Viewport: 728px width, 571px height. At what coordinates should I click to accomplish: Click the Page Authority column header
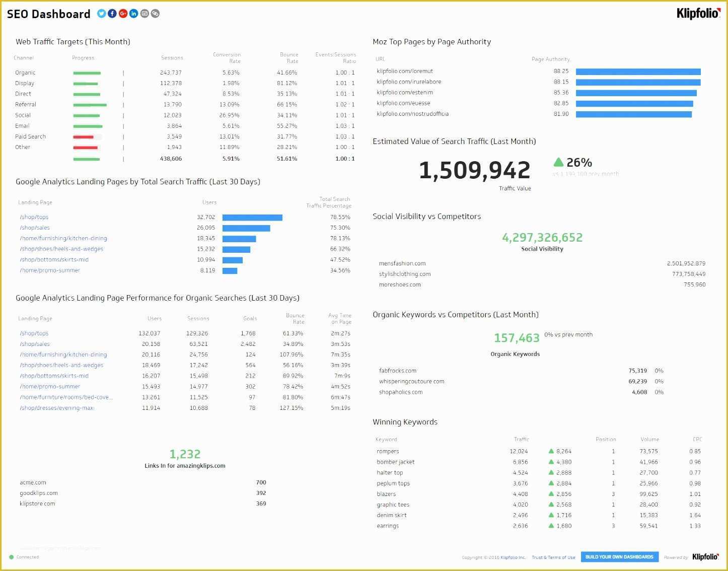point(551,59)
